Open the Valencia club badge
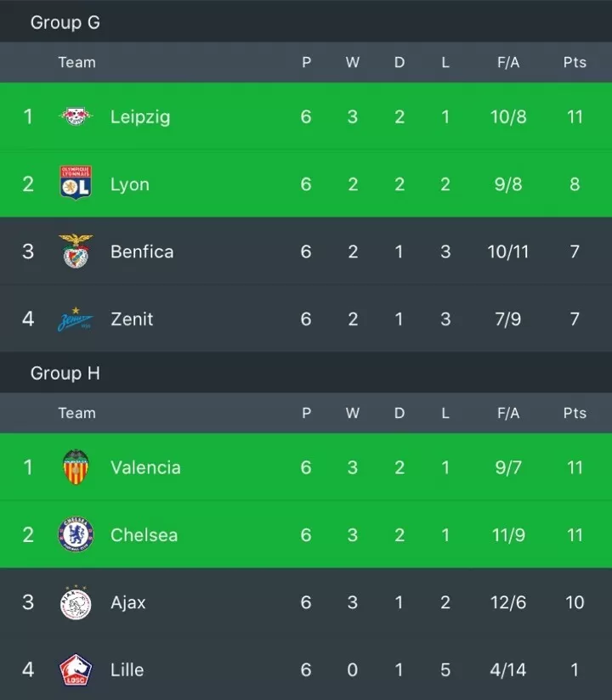The width and height of the screenshot is (612, 700). point(76,467)
